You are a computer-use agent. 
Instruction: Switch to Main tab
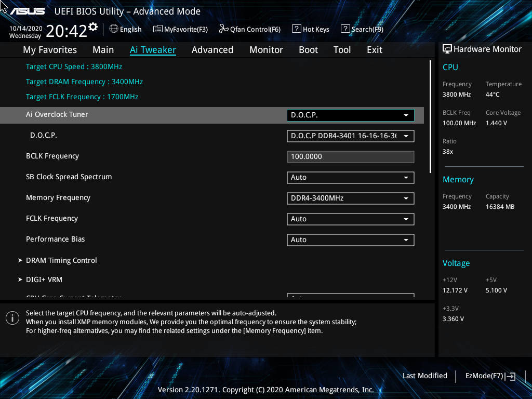[103, 50]
